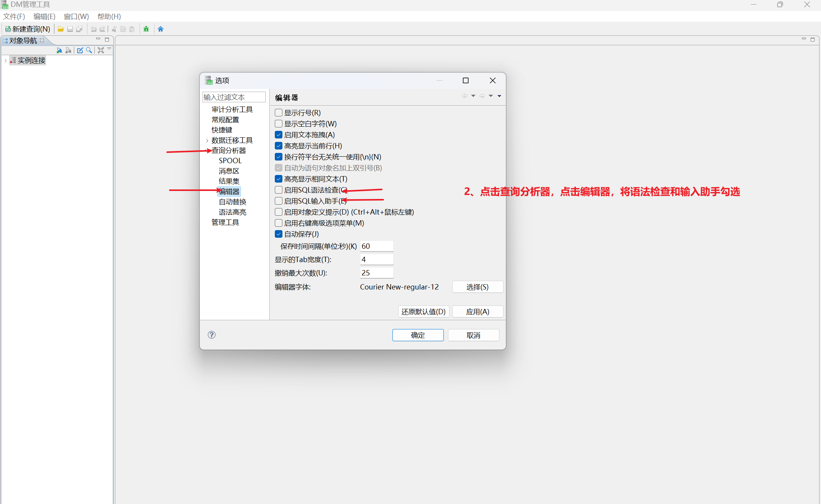Click 取消 button
The width and height of the screenshot is (821, 504).
tap(473, 335)
